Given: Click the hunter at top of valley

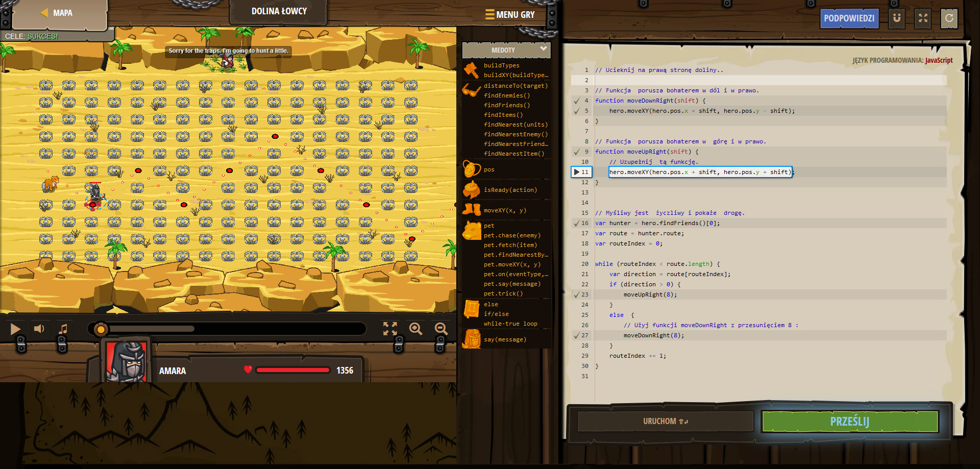Looking at the screenshot, I should click(227, 61).
